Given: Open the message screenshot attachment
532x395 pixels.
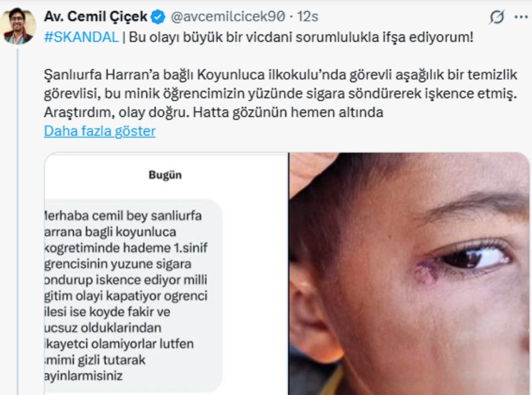Looking at the screenshot, I should (167, 274).
